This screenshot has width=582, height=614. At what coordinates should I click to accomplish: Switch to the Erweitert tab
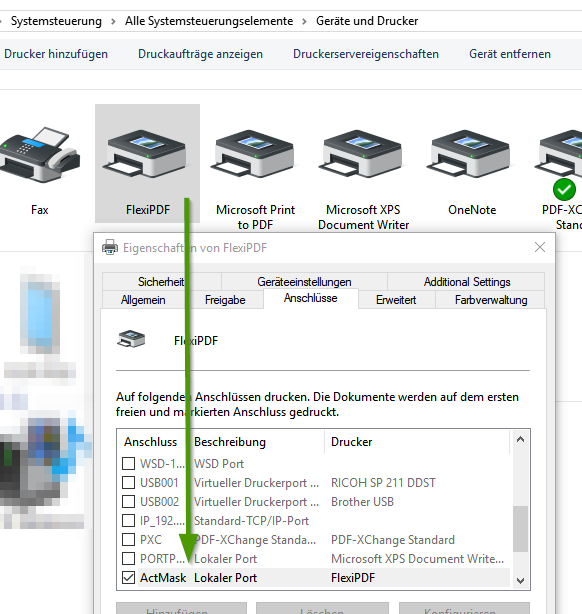tap(396, 300)
